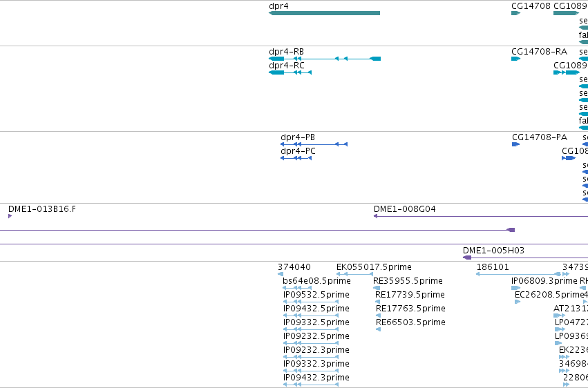Select the dpr4-RC transcript glyph
This screenshot has width=588, height=388.
coord(290,72)
